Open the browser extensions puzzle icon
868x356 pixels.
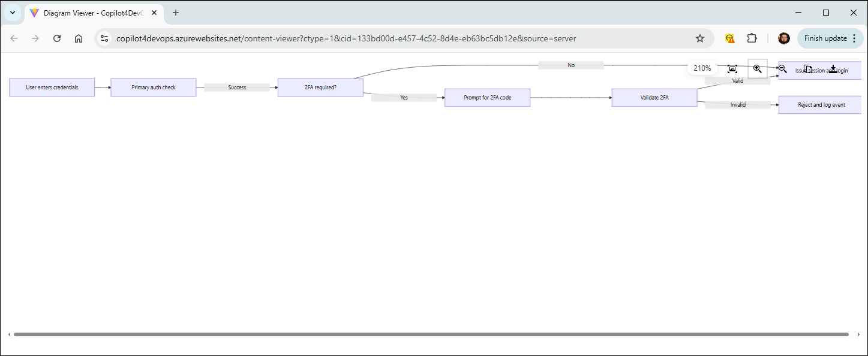752,38
